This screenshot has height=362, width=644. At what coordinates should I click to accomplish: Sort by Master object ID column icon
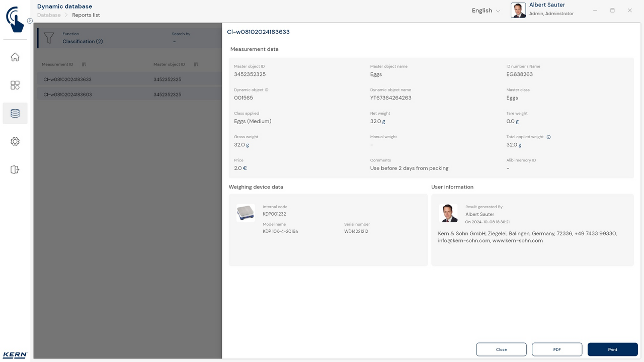tap(196, 64)
